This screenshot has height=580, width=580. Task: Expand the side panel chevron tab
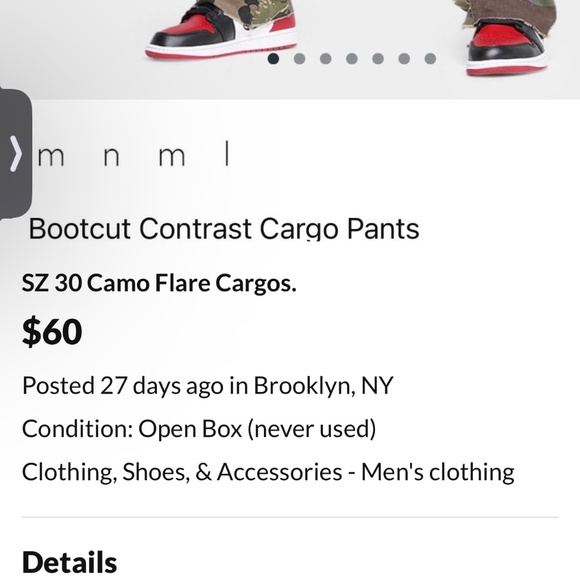pyautogui.click(x=15, y=154)
